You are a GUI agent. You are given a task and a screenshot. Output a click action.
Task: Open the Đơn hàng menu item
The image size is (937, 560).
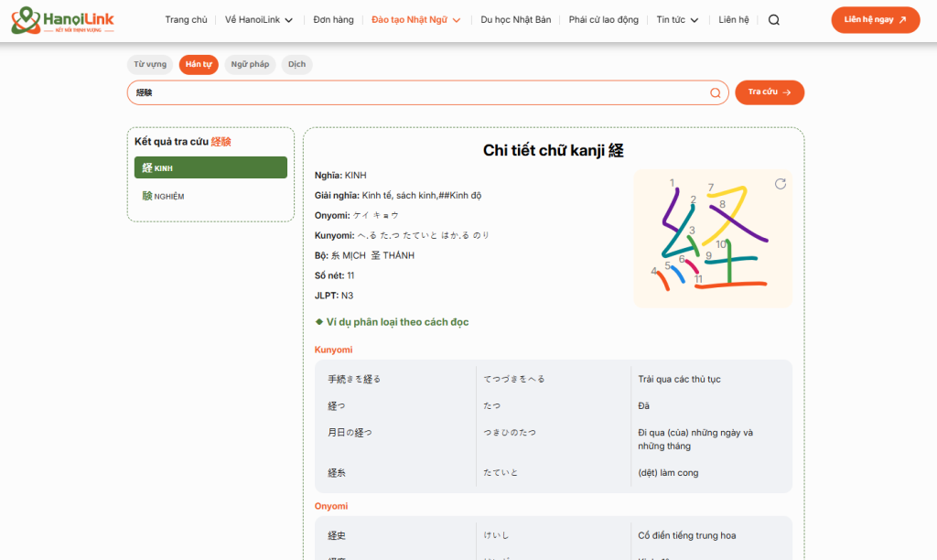coord(333,20)
